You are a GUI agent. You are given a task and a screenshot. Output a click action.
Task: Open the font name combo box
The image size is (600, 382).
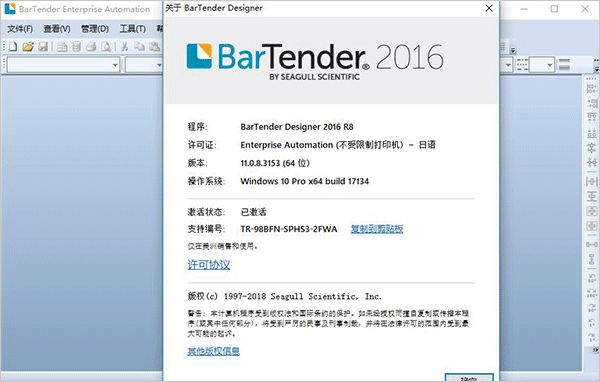64,65
